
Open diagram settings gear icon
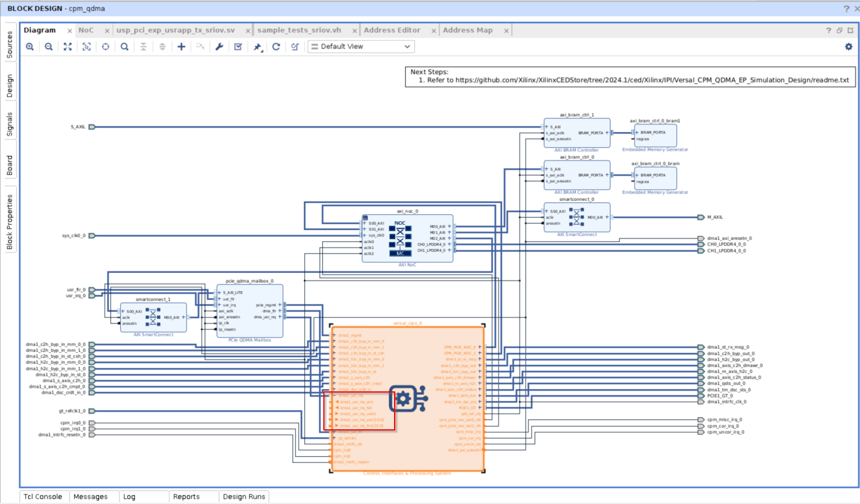[x=848, y=47]
